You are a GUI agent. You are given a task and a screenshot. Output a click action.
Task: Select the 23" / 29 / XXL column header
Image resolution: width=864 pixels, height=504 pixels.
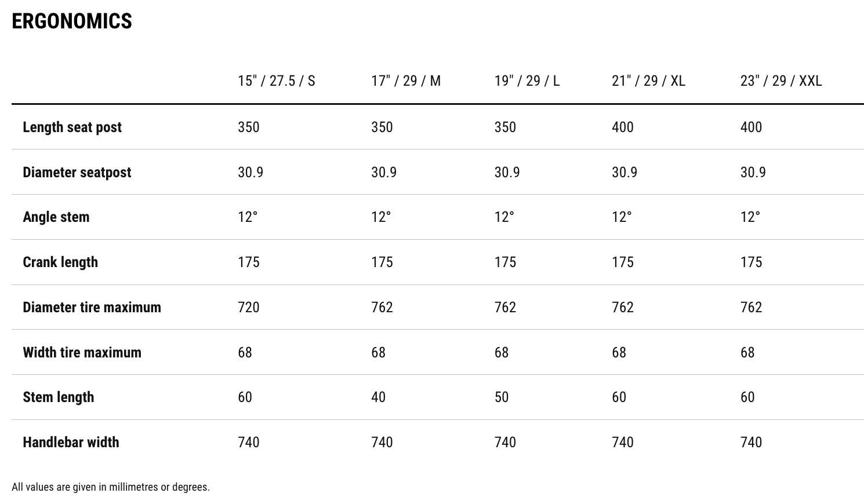780,81
